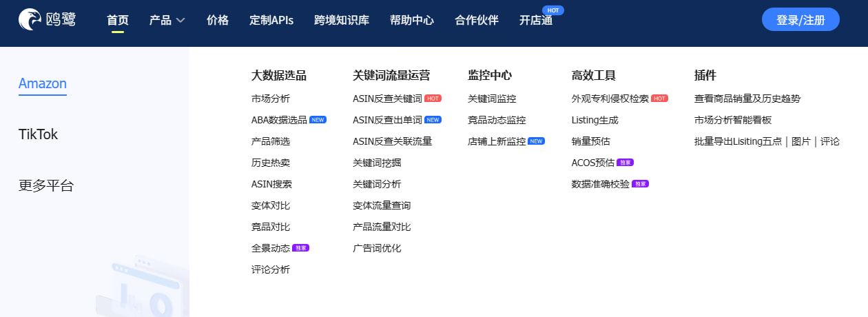Open 查看商品销量及历史趋势 plugin link
Viewport: 868px width, 317px height.
tap(747, 99)
